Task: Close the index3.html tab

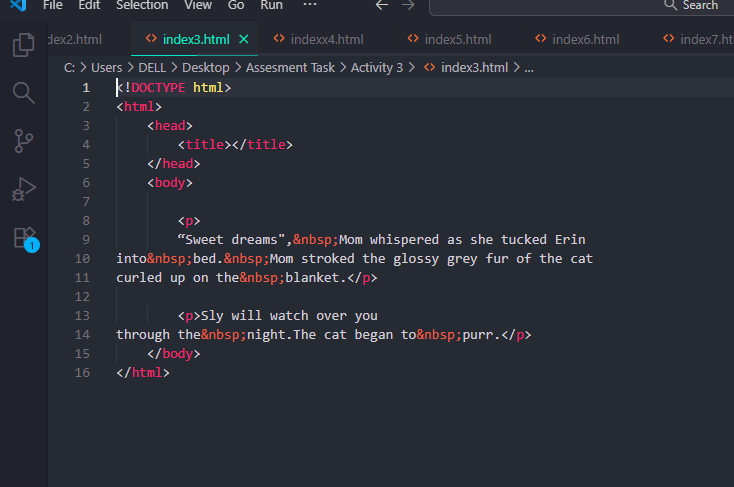Action: [x=244, y=40]
